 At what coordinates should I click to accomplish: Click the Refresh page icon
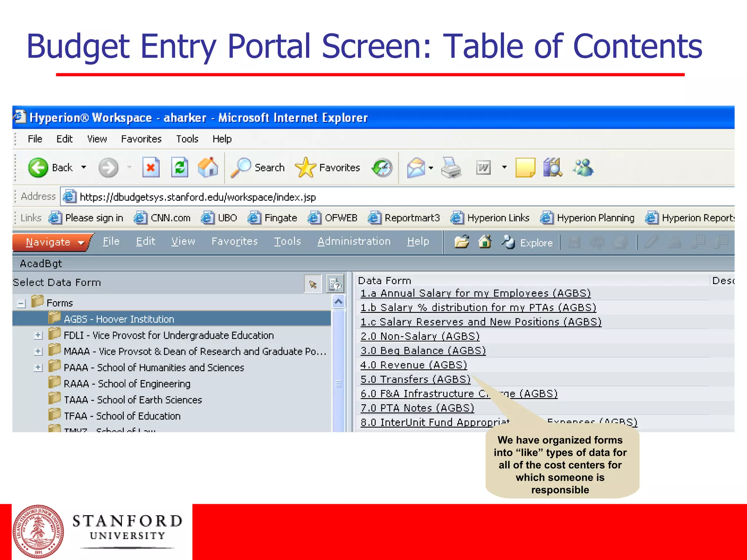(x=179, y=168)
